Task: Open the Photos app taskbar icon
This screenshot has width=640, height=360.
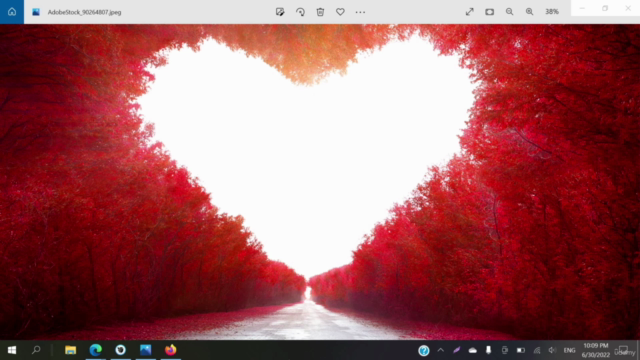Action: point(145,350)
